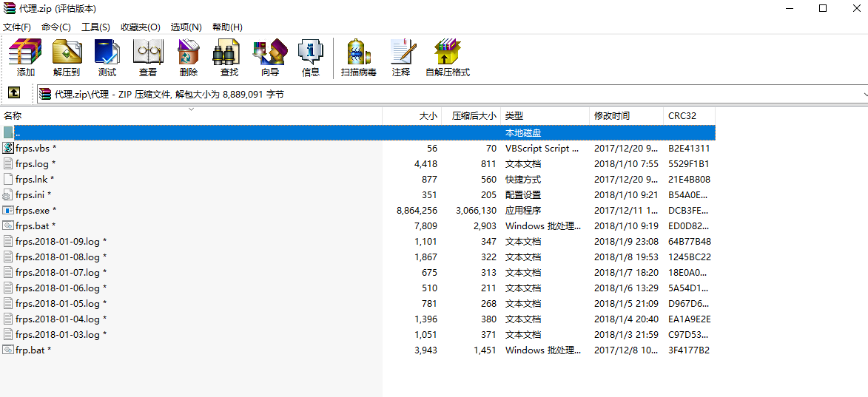This screenshot has height=397, width=868.
Task: Click the size value 7,809
Action: (x=425, y=226)
